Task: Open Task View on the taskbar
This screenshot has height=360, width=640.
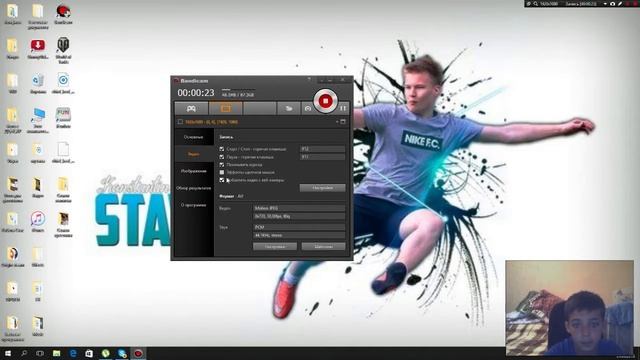Action: pos(40,353)
